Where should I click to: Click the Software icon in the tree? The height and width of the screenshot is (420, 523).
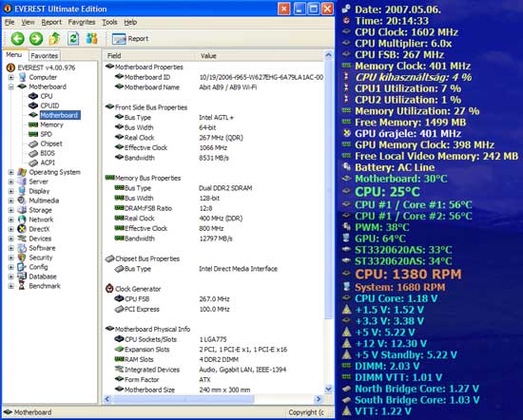click(22, 248)
